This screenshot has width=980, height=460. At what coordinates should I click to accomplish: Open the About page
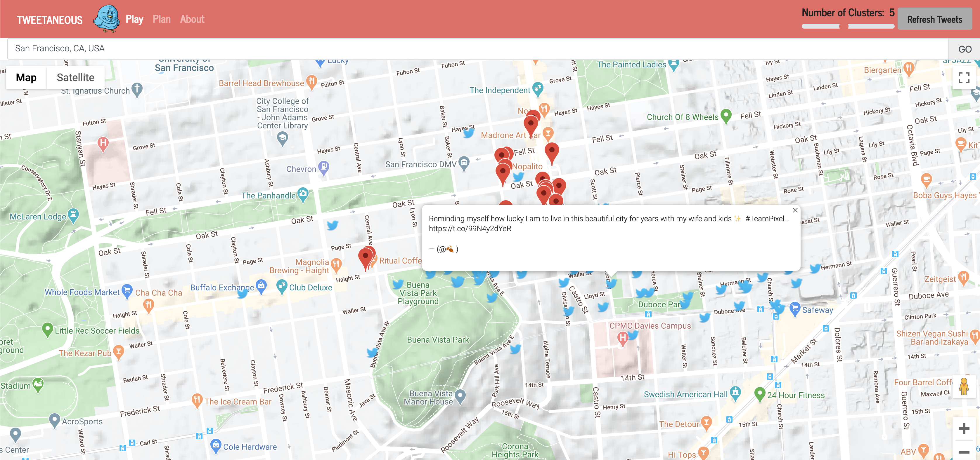(x=192, y=19)
